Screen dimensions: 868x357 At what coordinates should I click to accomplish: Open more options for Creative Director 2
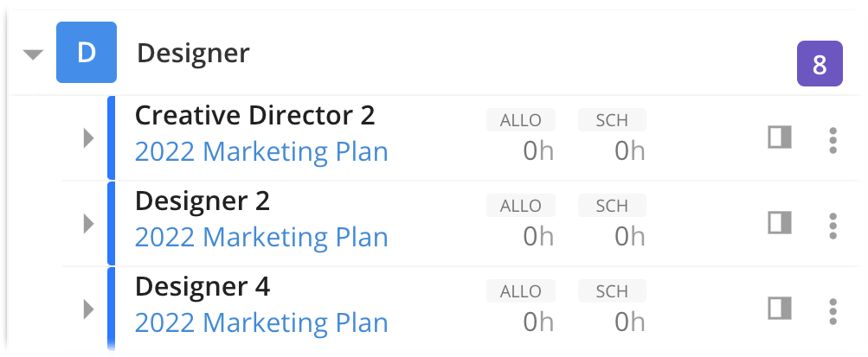point(833,140)
